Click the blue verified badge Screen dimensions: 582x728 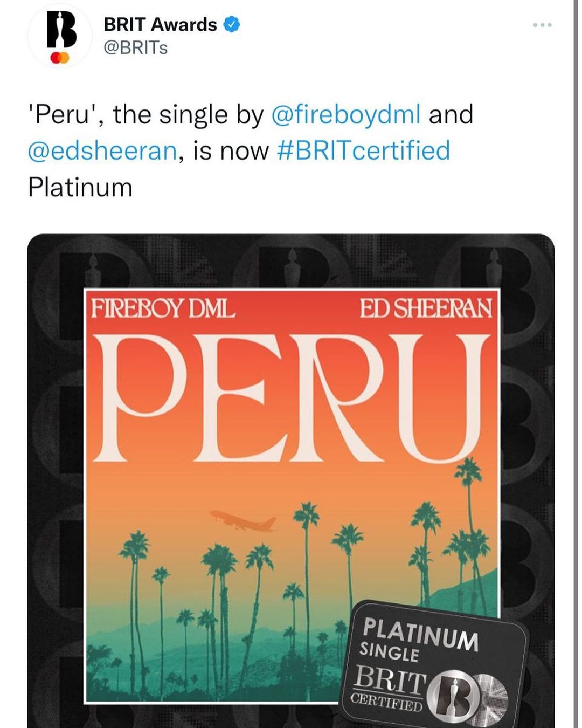click(232, 24)
